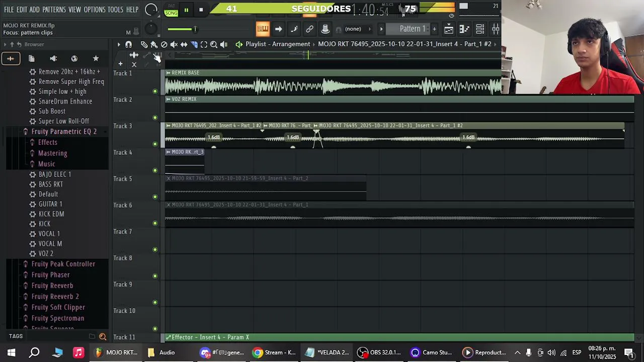Open the Mastering subfolder
The height and width of the screenshot is (362, 644).
(53, 153)
